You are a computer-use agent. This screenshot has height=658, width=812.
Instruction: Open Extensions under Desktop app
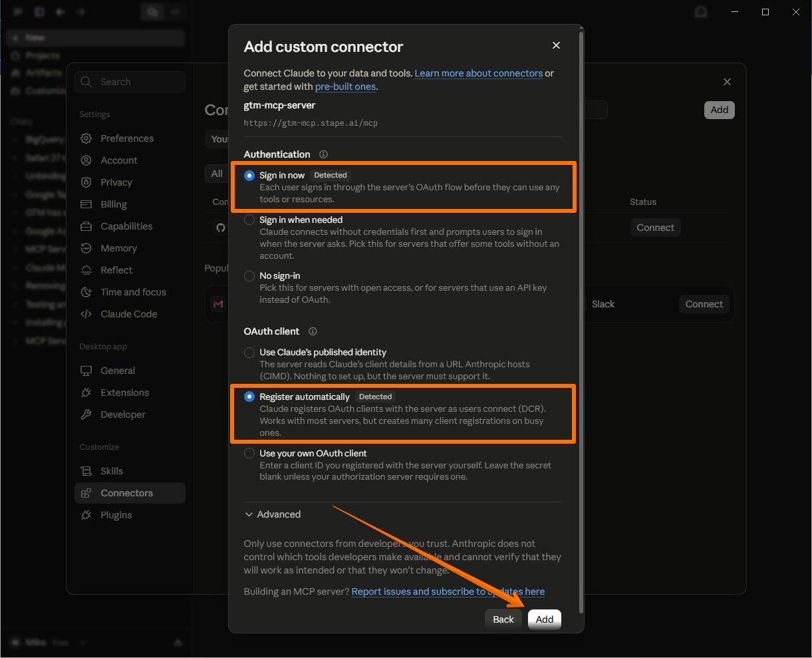(x=130, y=393)
